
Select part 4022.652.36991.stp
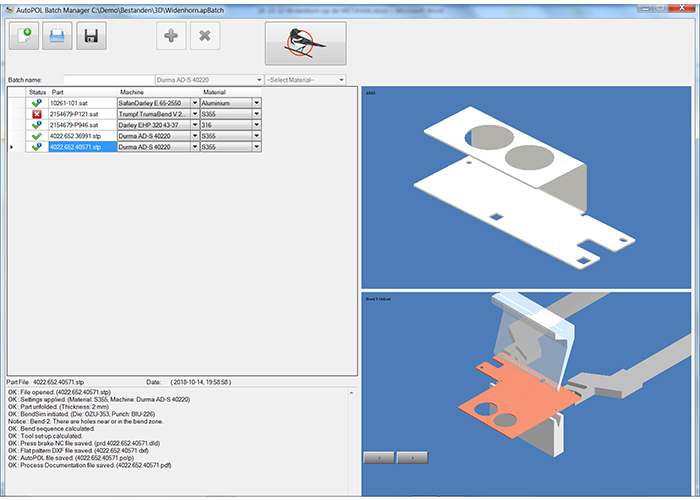[x=83, y=136]
